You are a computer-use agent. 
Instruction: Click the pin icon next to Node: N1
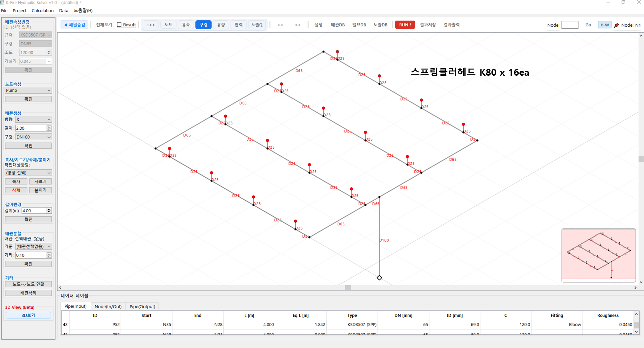(x=616, y=25)
